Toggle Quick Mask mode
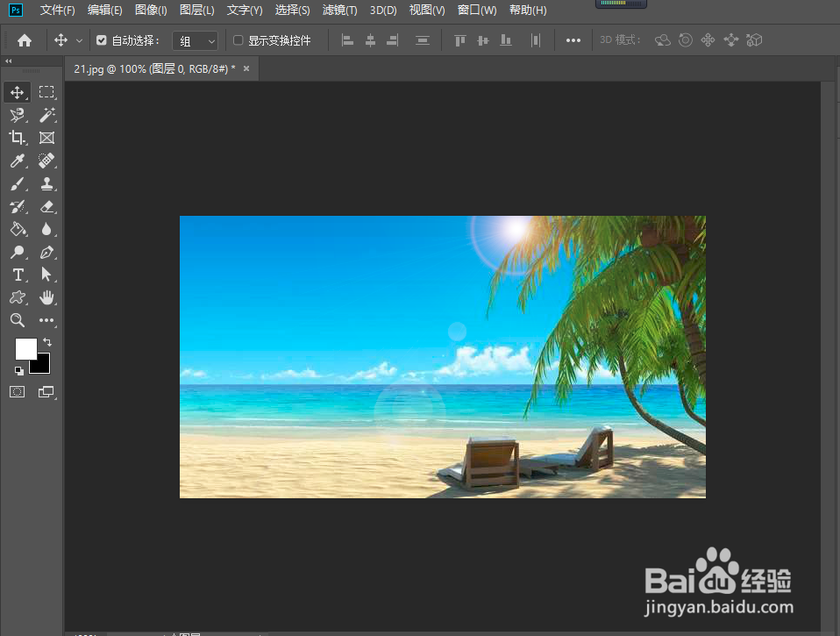Viewport: 840px width, 636px height. pyautogui.click(x=18, y=391)
